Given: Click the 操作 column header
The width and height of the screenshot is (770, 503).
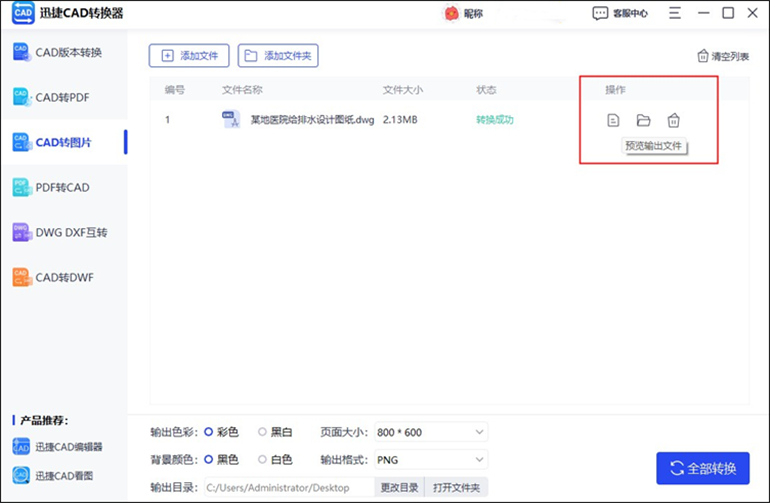Looking at the screenshot, I should 615,89.
